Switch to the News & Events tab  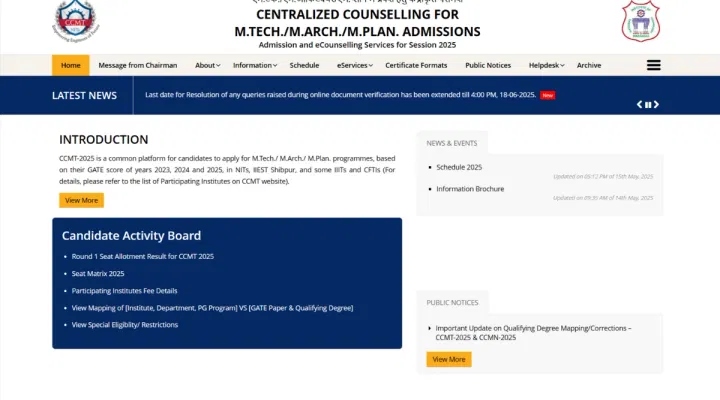[453, 143]
